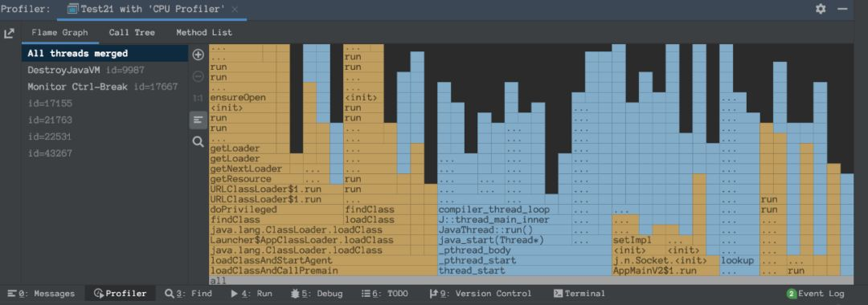Open the Messages tool window
Viewport: 868px width, 305px height.
[41, 294]
